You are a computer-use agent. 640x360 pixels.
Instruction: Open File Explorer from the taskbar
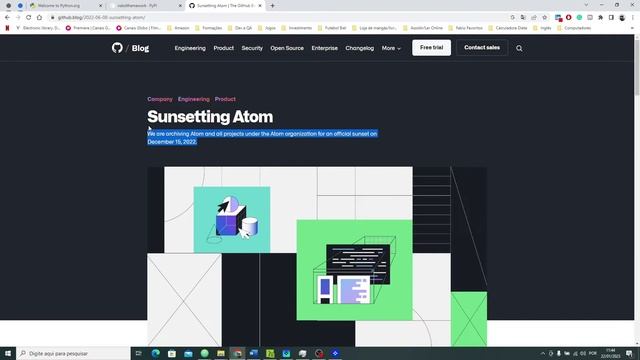coord(221,353)
